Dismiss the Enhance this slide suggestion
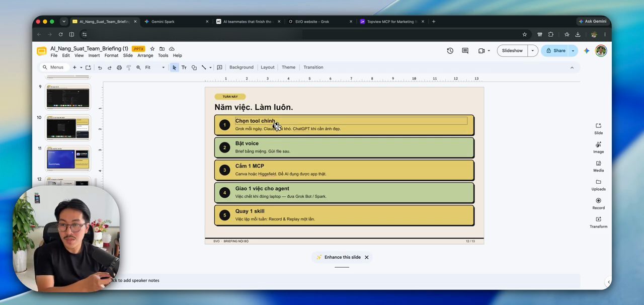 pyautogui.click(x=367, y=257)
